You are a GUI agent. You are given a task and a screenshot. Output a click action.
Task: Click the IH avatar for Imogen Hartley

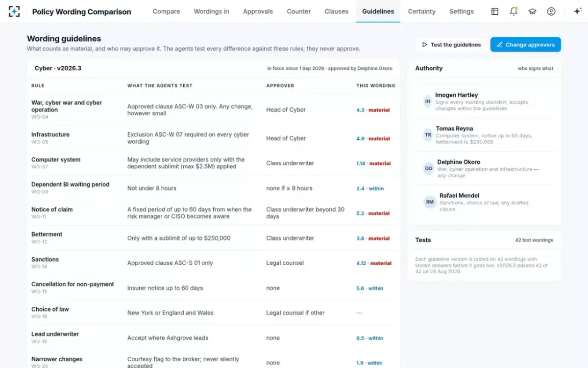coord(429,102)
